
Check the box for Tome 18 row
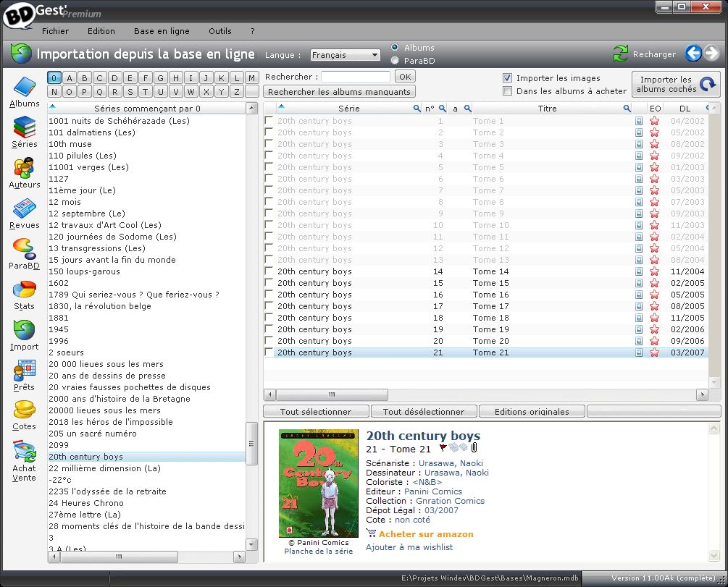[x=268, y=318]
